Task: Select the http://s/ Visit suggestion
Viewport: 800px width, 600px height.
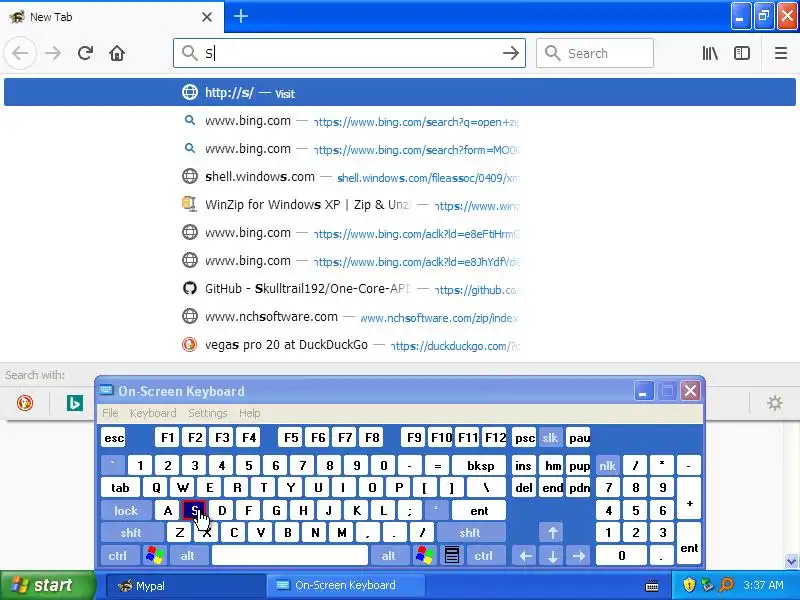Action: tap(400, 92)
